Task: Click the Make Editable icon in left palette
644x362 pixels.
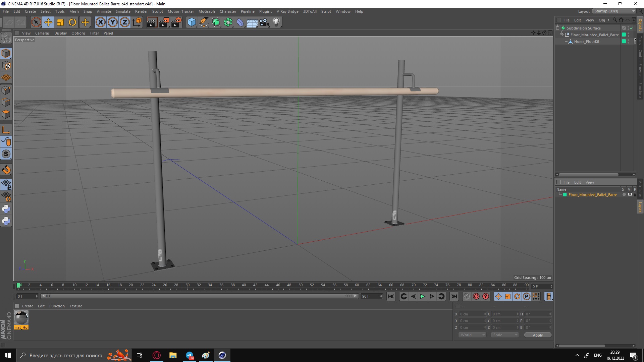Action: 6,39
